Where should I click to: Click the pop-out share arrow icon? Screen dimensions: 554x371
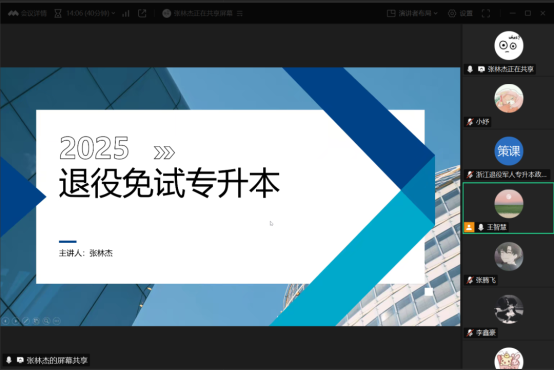point(142,13)
